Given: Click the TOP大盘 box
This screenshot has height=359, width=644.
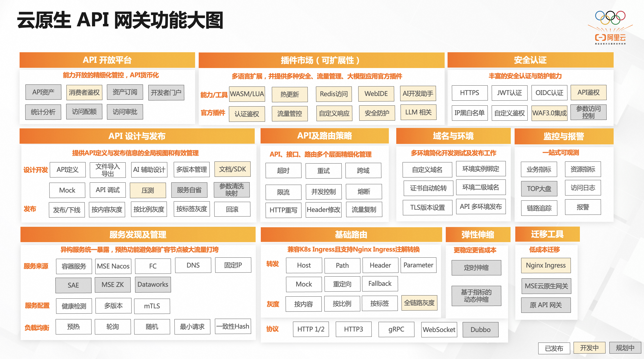Looking at the screenshot, I should click(539, 189).
